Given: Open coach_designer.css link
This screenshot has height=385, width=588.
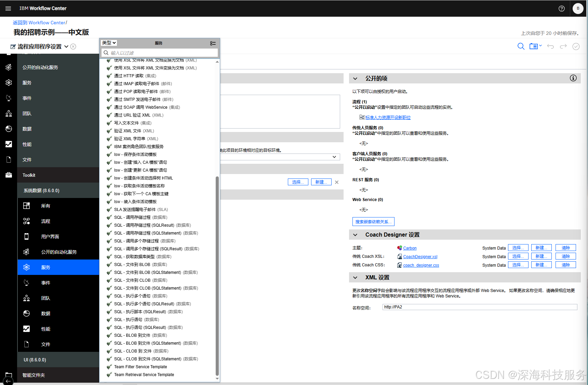Looking at the screenshot, I should 421,265.
